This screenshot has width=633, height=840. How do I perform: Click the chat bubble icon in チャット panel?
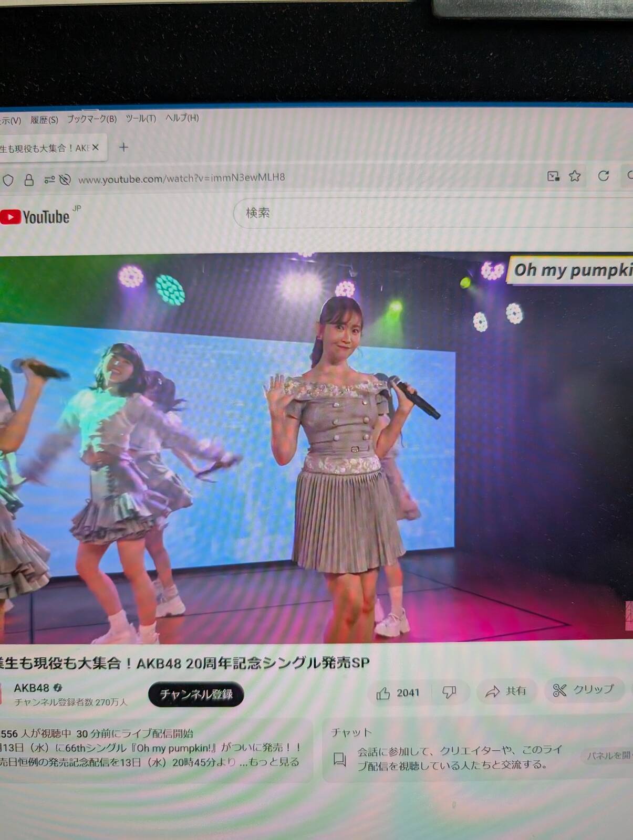pos(340,759)
